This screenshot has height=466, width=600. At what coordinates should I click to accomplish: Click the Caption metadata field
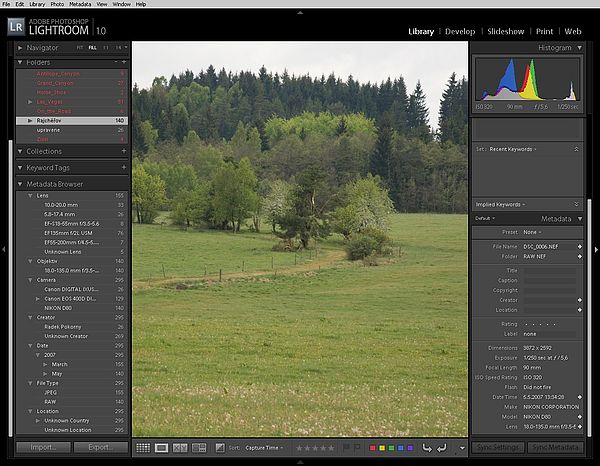[549, 280]
